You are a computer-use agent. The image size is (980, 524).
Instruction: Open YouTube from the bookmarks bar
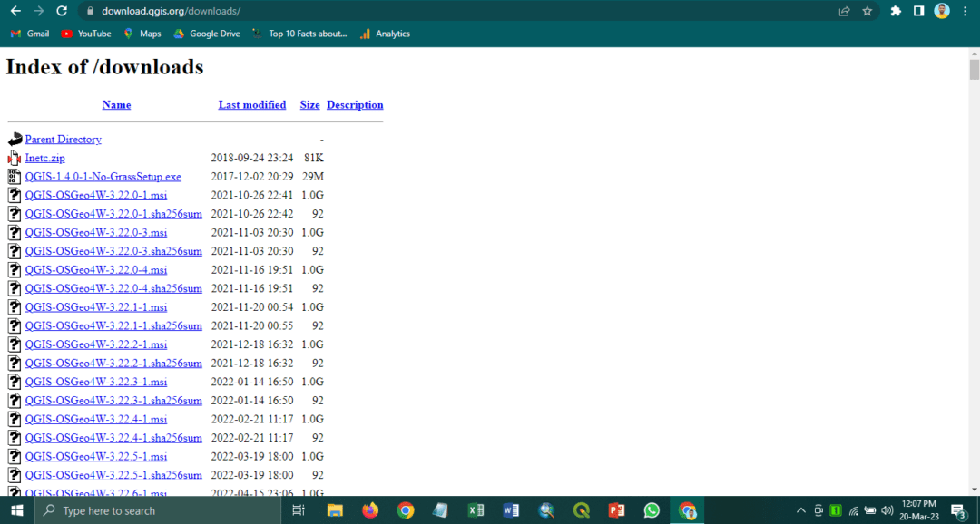pos(85,34)
